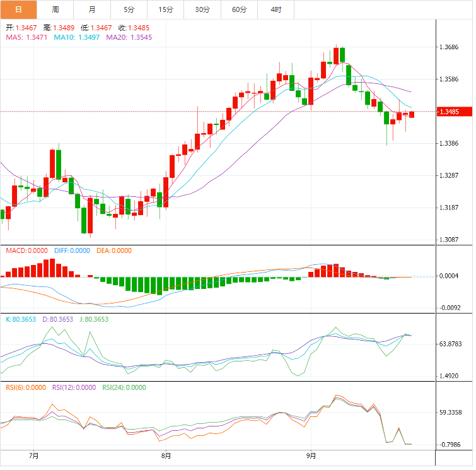This screenshot has height=470, width=476.
Task: Choose the 30分 timeframe tab
Action: click(202, 9)
